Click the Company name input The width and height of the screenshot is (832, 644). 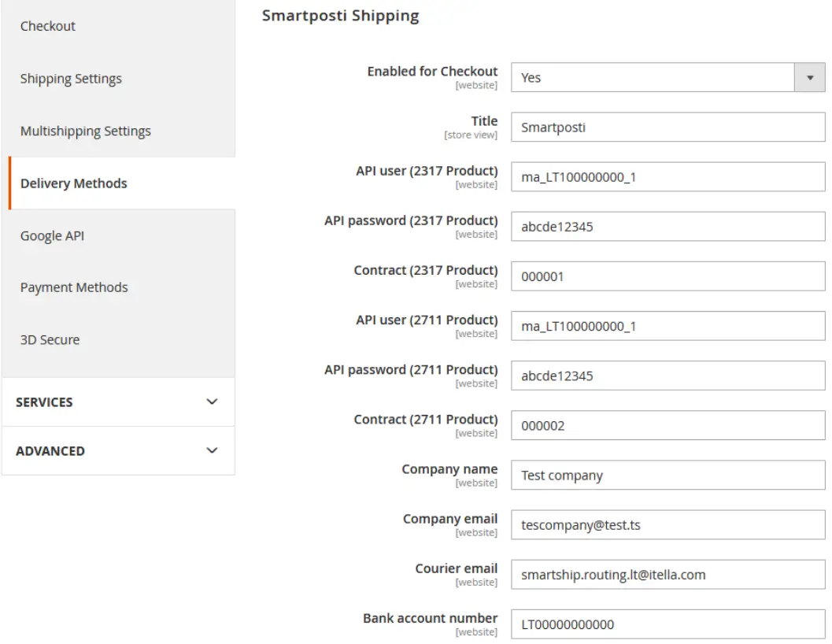pos(668,476)
